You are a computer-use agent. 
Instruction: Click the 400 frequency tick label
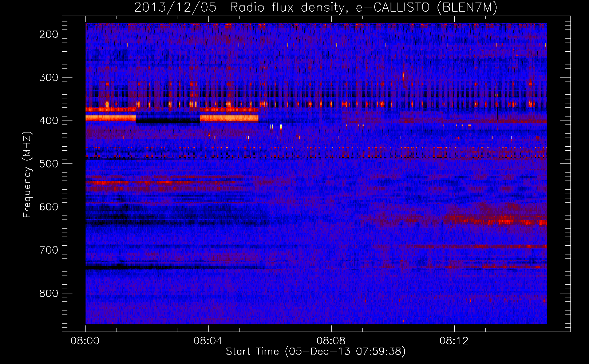pos(48,120)
